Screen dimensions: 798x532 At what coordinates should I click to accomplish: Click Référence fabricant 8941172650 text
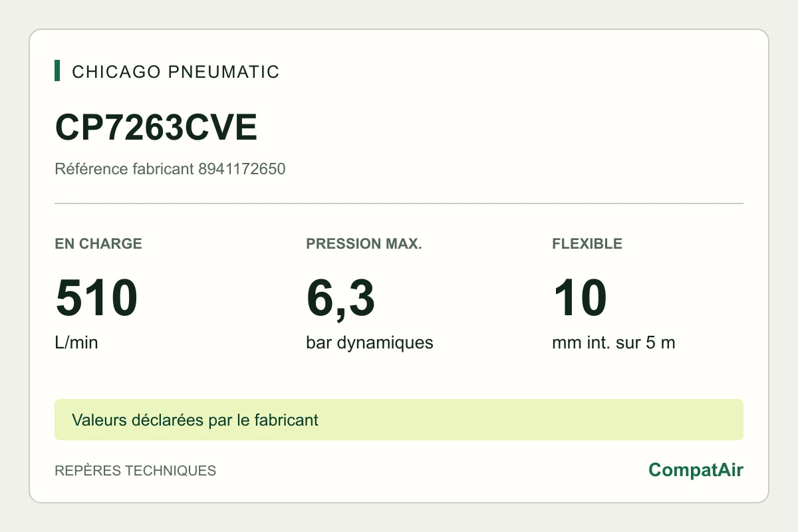(x=170, y=169)
